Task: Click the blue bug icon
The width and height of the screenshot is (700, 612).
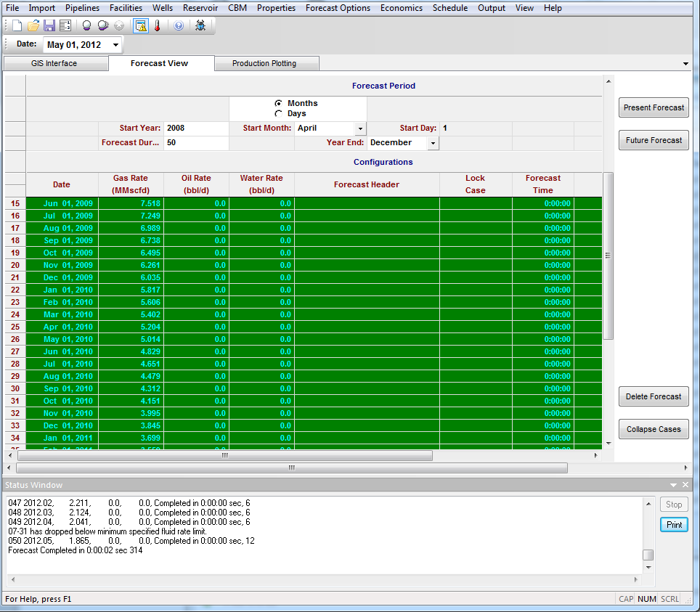Action: [x=200, y=25]
